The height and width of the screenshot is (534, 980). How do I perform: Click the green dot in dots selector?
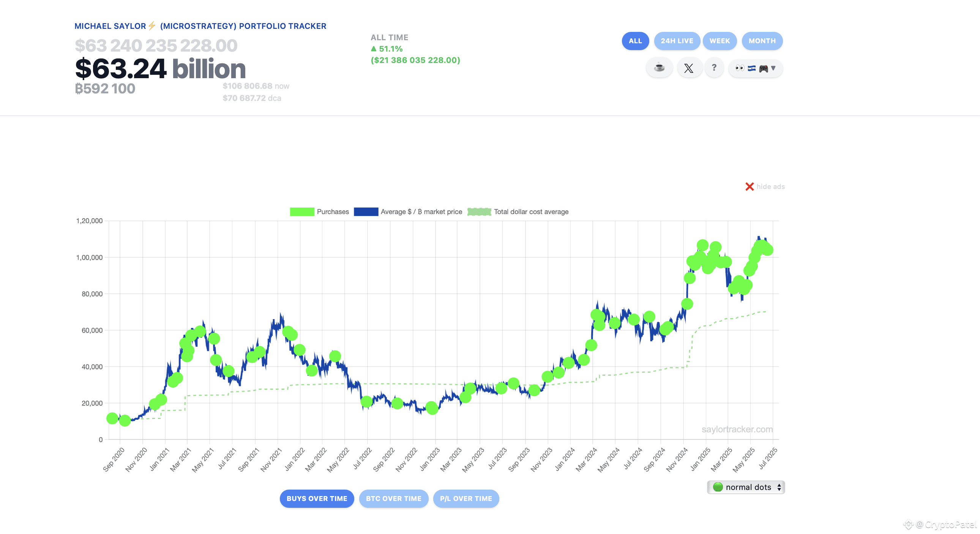(x=718, y=487)
